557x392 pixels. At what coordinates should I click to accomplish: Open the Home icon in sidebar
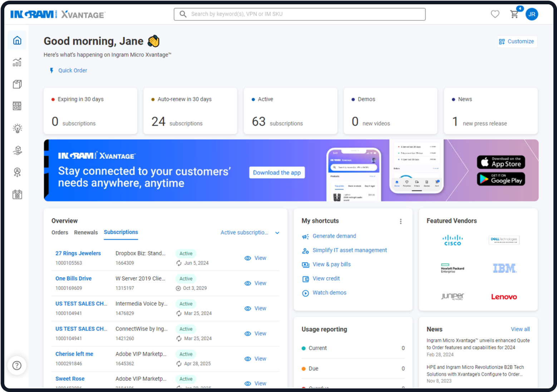(17, 40)
